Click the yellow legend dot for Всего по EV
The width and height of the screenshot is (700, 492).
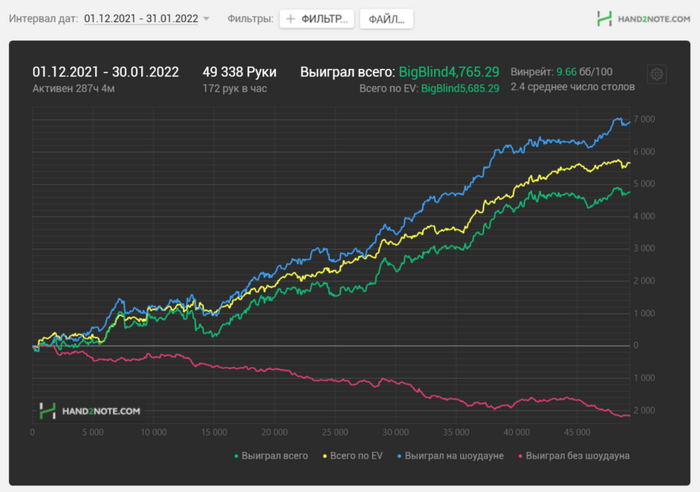pyautogui.click(x=325, y=456)
